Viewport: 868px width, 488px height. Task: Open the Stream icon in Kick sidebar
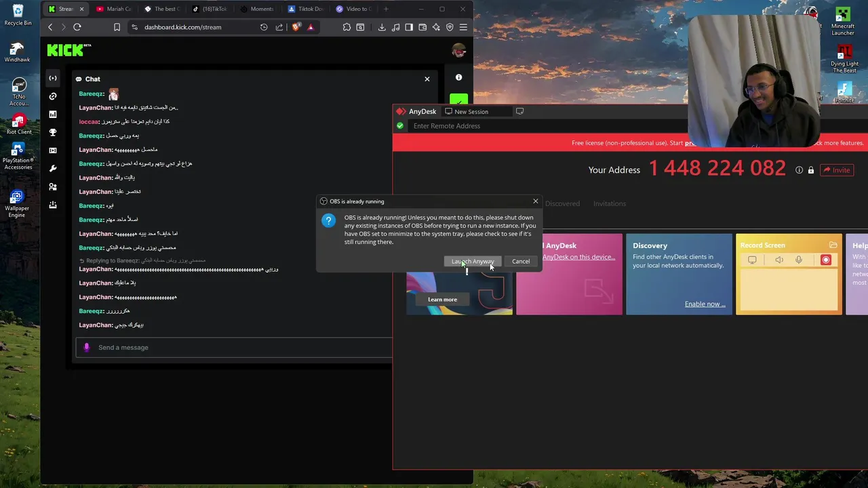[x=53, y=78]
